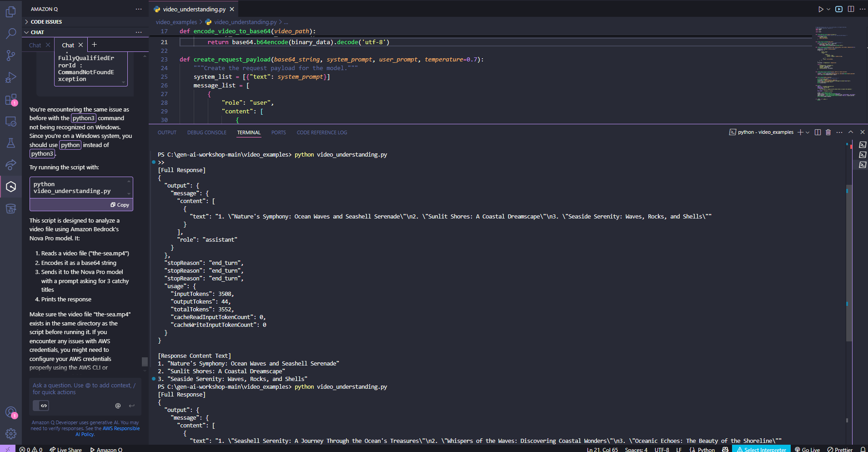
Task: Copy the python command code block
Action: point(120,205)
